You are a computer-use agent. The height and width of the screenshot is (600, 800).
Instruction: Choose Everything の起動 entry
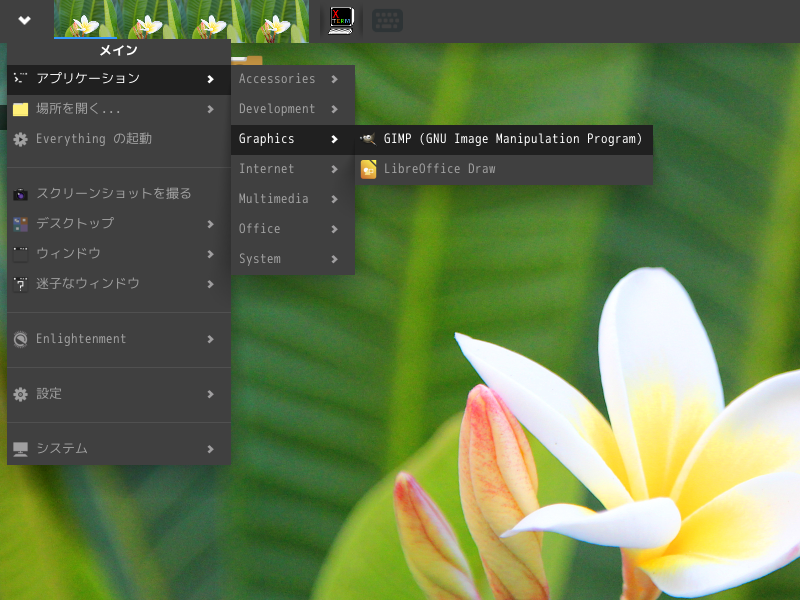[x=119, y=139]
